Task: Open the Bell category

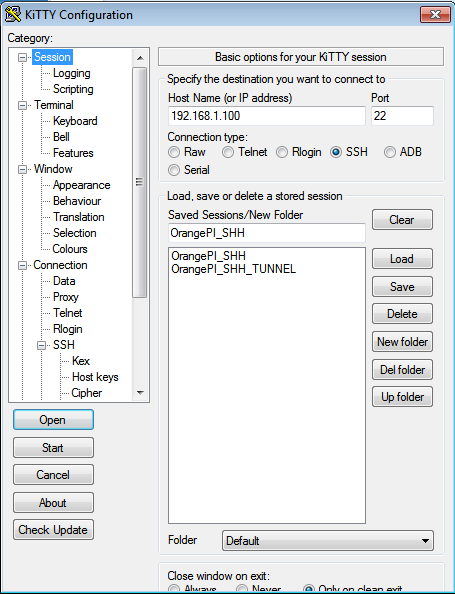Action: [61, 137]
